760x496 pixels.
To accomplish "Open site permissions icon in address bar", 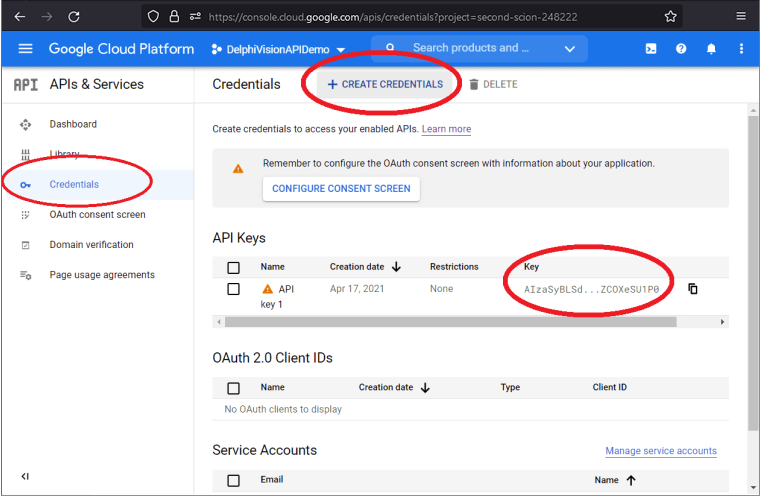I will coord(195,17).
